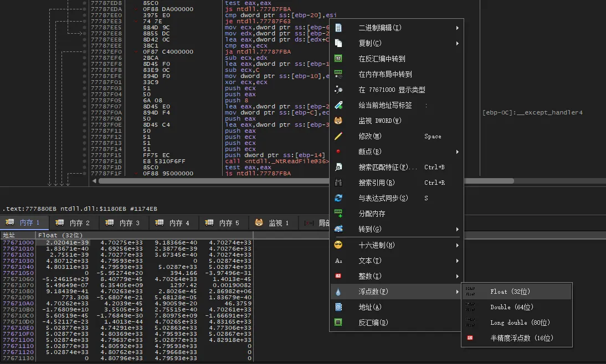
Task: Click the Float (32位) column header
Action: (145, 235)
